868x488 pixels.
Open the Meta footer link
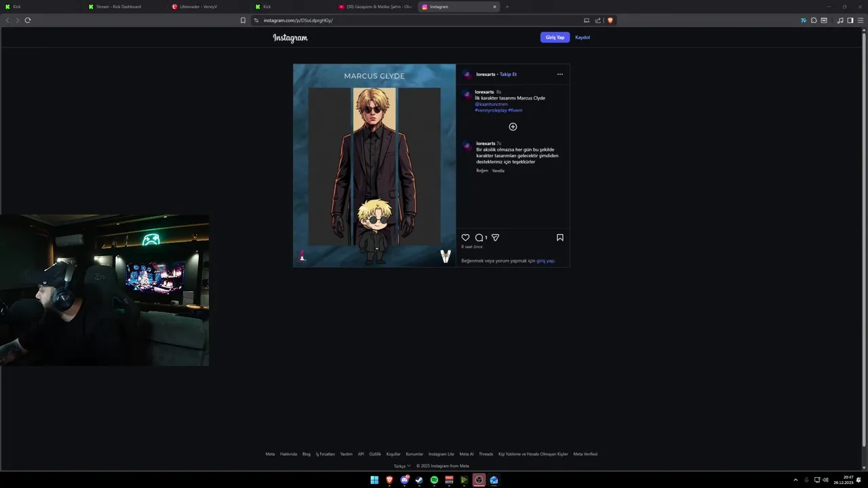(x=270, y=454)
